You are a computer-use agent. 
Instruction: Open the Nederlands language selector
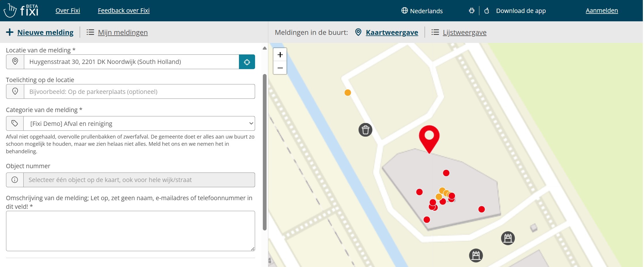(422, 11)
